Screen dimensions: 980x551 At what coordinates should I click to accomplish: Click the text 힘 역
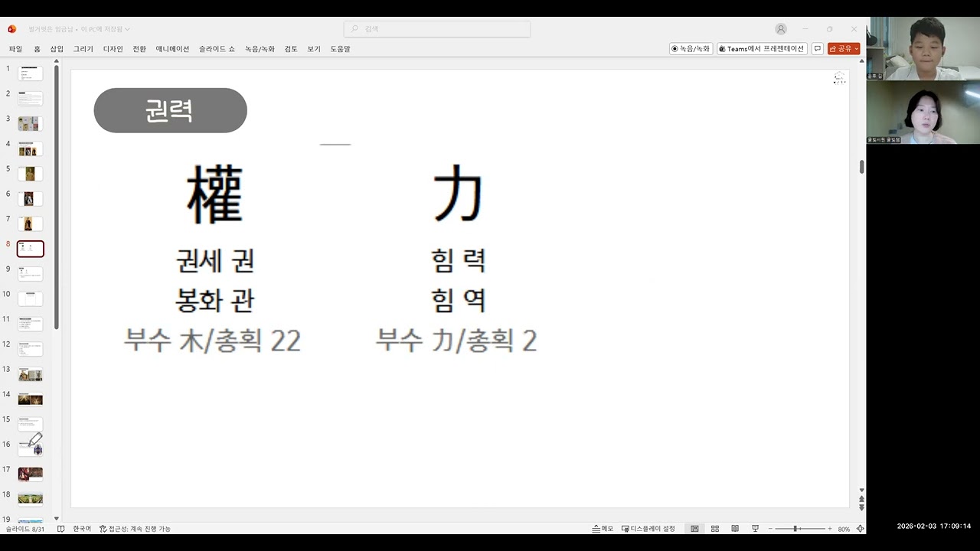[x=458, y=300]
